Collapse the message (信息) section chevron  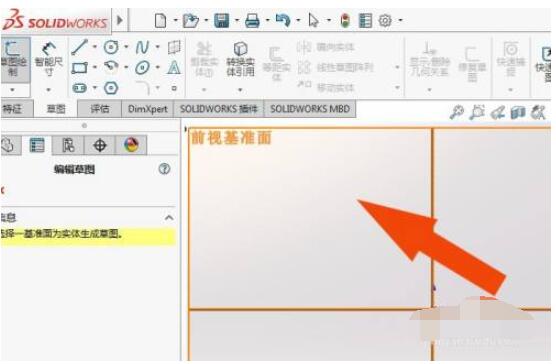(169, 218)
